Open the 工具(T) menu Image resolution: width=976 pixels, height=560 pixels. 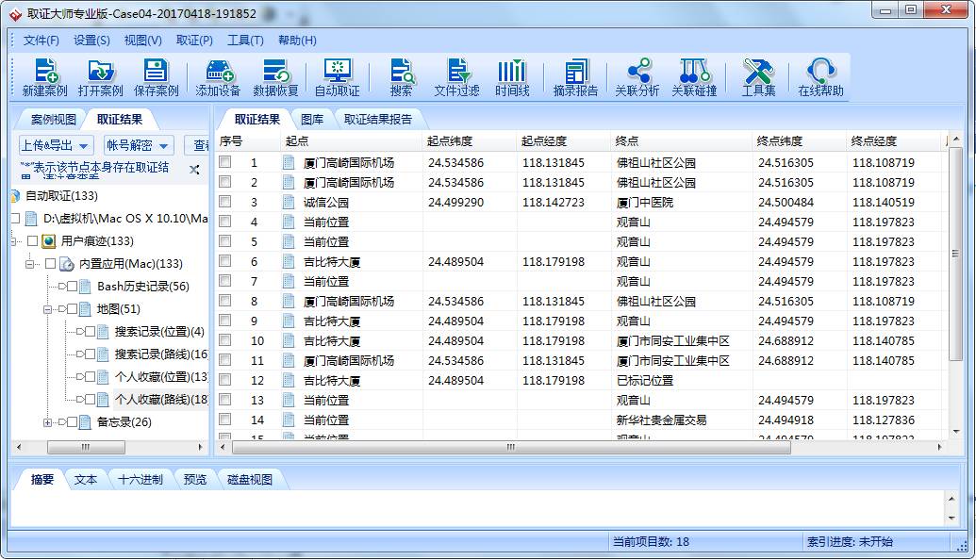(245, 41)
